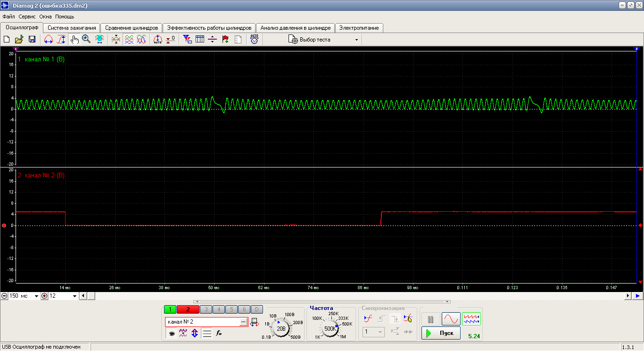This screenshot has height=351, width=644.
Task: Click the probe swap icon beside channel field
Action: pyautogui.click(x=255, y=322)
